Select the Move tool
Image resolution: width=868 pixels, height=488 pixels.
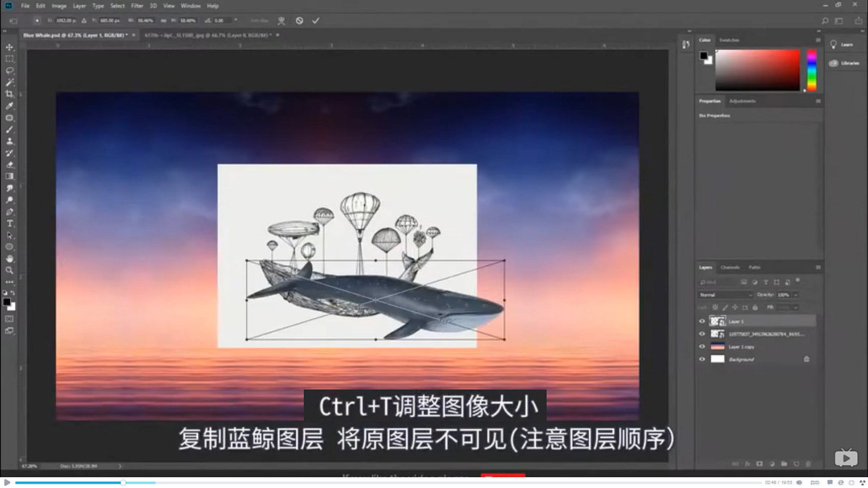click(x=9, y=46)
